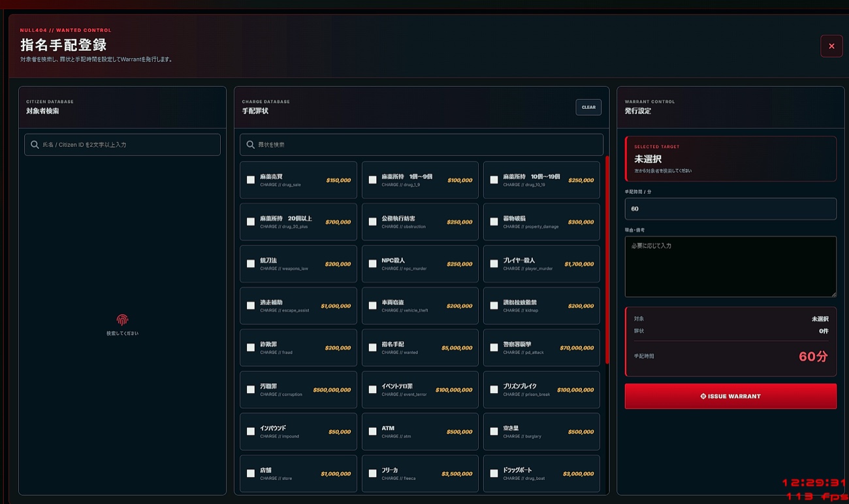This screenshot has height=504, width=849.
Task: Focus the charge search field
Action: click(421, 144)
